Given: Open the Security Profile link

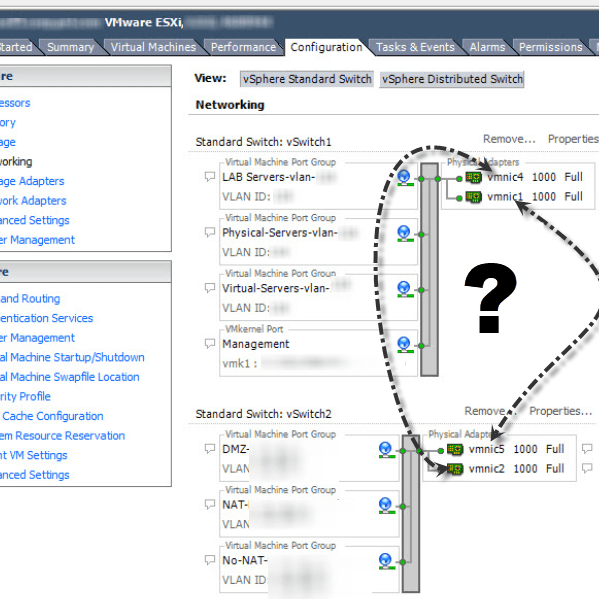Looking at the screenshot, I should [25, 396].
